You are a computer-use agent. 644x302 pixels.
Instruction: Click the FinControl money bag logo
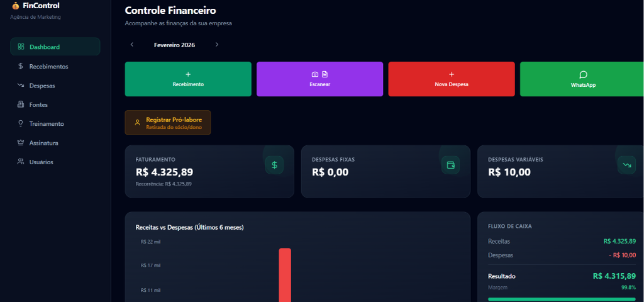(15, 6)
